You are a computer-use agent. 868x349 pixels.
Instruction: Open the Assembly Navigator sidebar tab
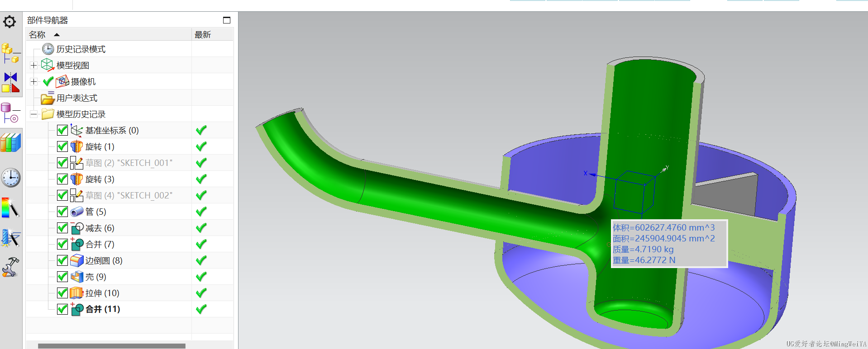coord(10,53)
